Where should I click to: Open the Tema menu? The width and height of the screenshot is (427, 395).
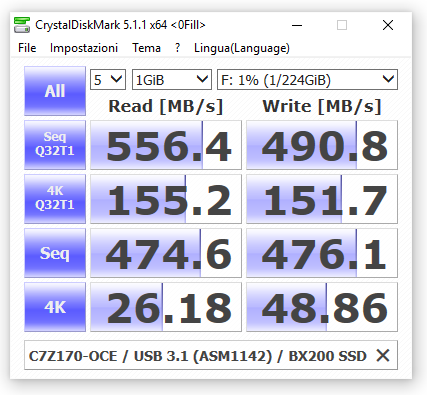click(x=146, y=48)
